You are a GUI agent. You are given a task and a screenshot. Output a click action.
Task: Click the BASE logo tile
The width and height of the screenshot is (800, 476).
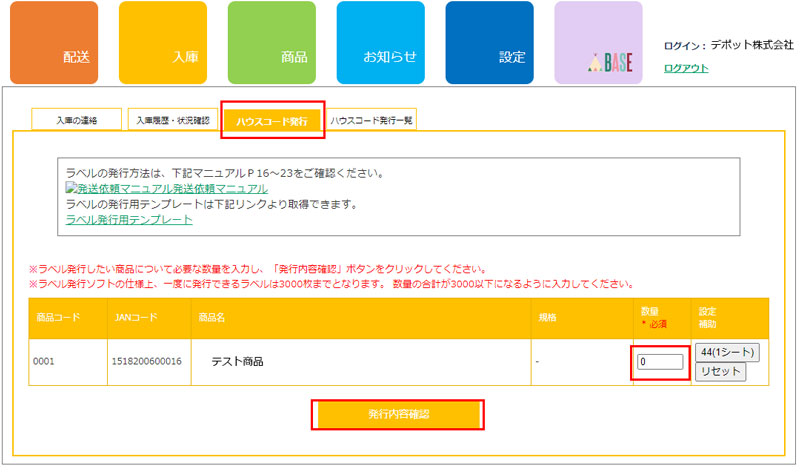tap(598, 43)
